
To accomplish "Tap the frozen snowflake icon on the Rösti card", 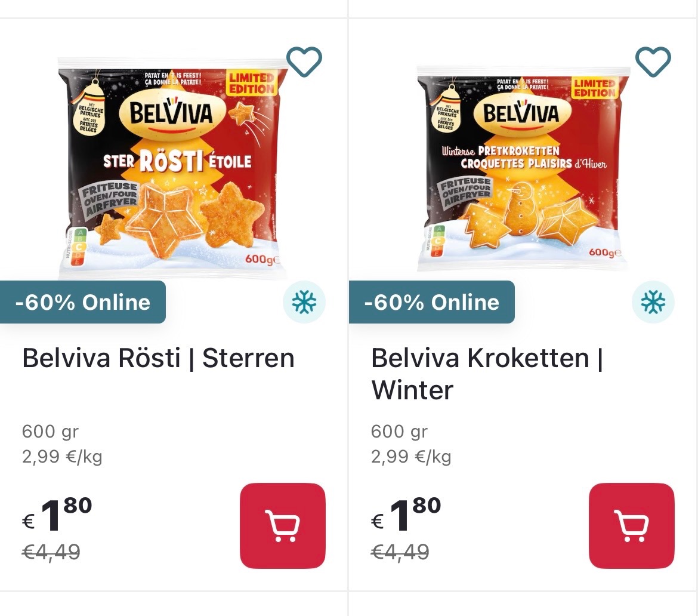I will (x=304, y=302).
